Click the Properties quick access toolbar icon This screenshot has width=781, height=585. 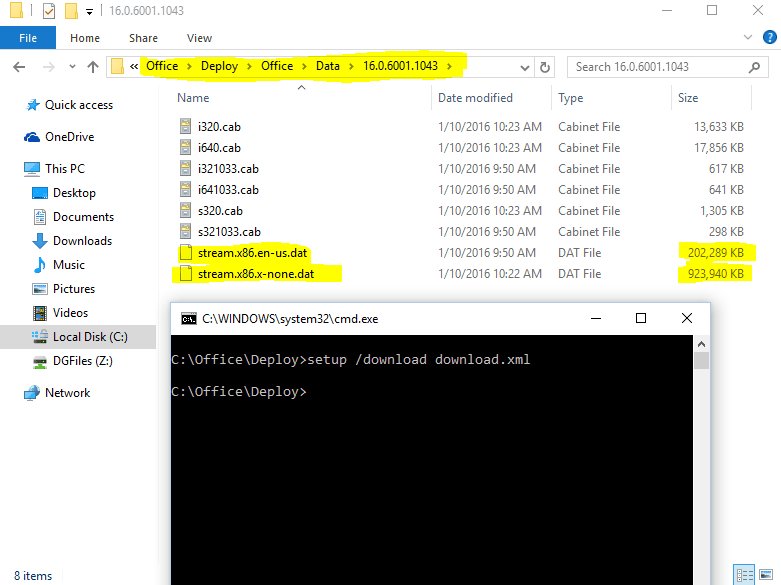point(49,10)
